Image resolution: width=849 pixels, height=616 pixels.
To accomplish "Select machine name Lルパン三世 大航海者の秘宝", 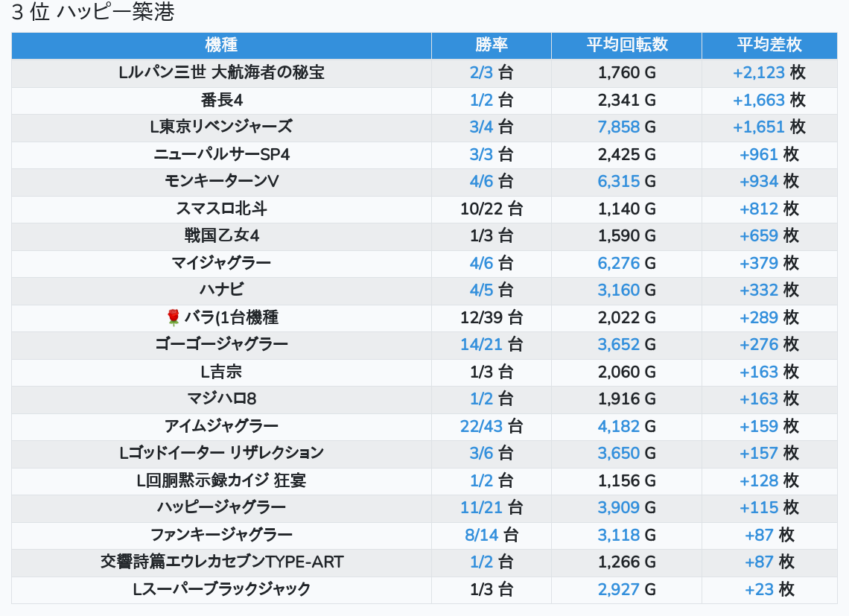I will (221, 72).
